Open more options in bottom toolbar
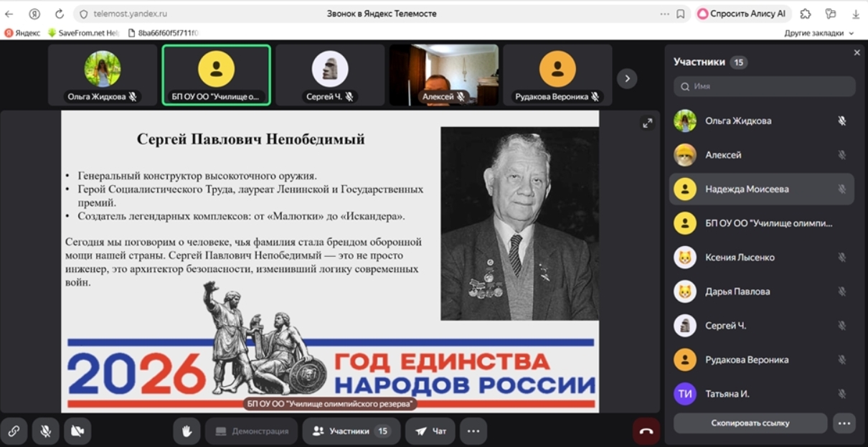The image size is (868, 447). tap(473, 431)
